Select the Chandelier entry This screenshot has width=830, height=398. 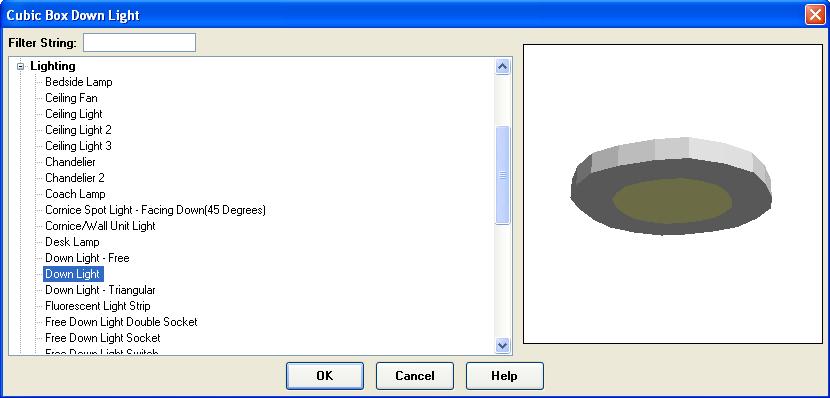click(70, 162)
